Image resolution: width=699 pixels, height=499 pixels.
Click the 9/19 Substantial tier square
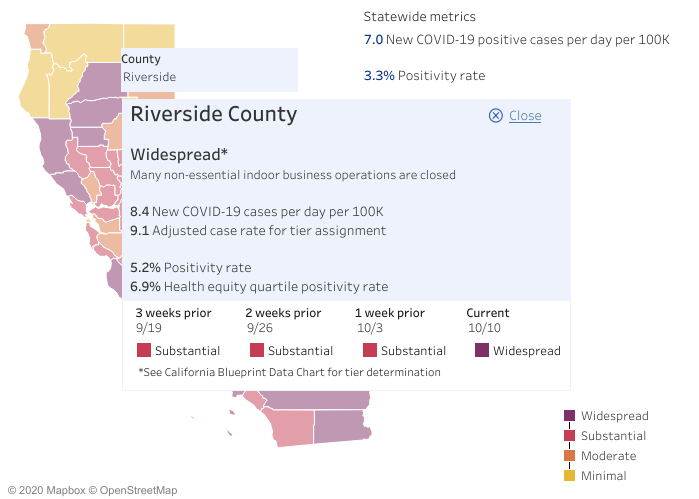click(144, 351)
